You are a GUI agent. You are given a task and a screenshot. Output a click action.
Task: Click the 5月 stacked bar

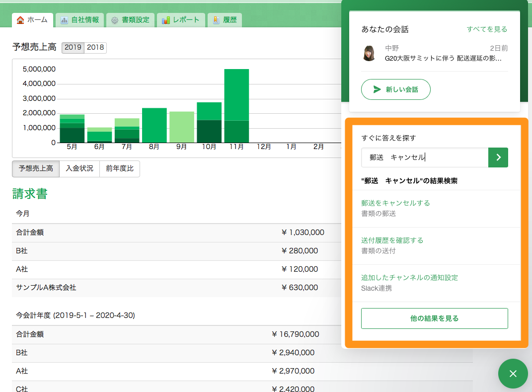point(72,129)
